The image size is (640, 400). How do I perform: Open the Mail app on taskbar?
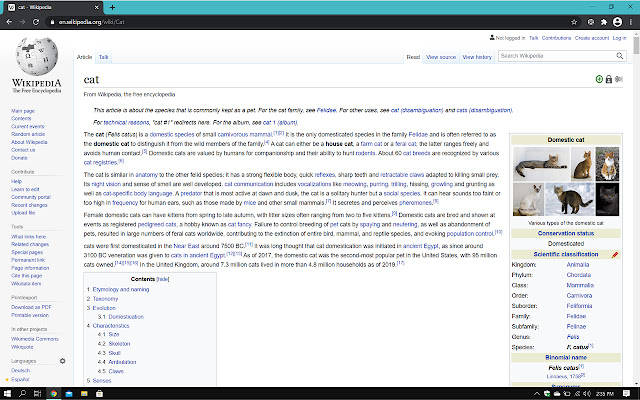click(x=69, y=393)
